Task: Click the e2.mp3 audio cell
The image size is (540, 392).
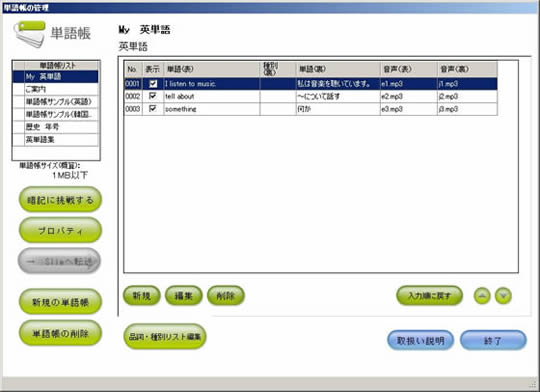Action: pos(409,96)
